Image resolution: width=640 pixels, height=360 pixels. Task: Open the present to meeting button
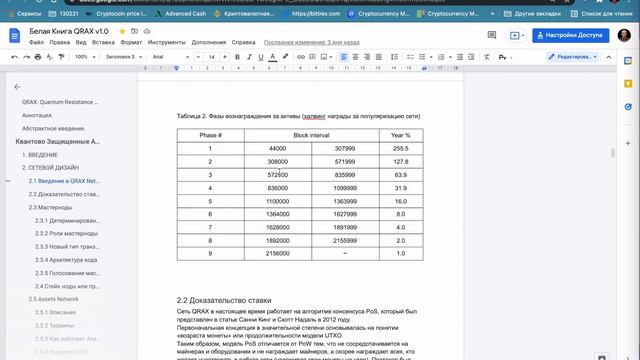click(516, 36)
